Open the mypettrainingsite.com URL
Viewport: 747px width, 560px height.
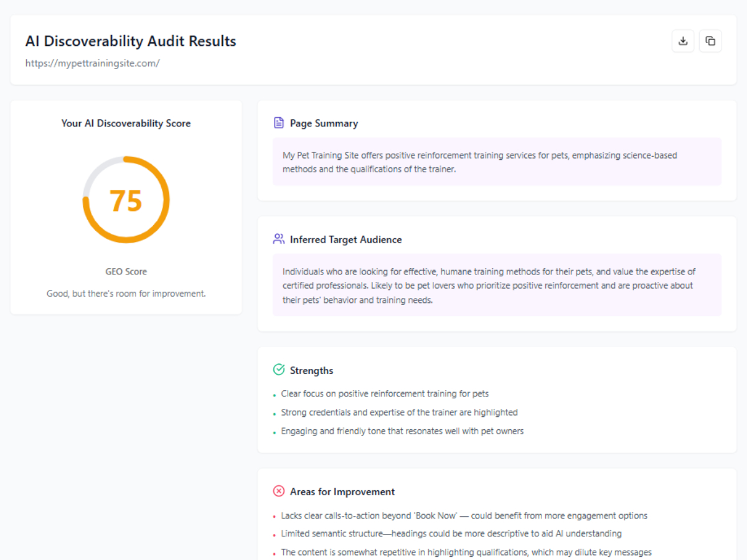pos(92,63)
